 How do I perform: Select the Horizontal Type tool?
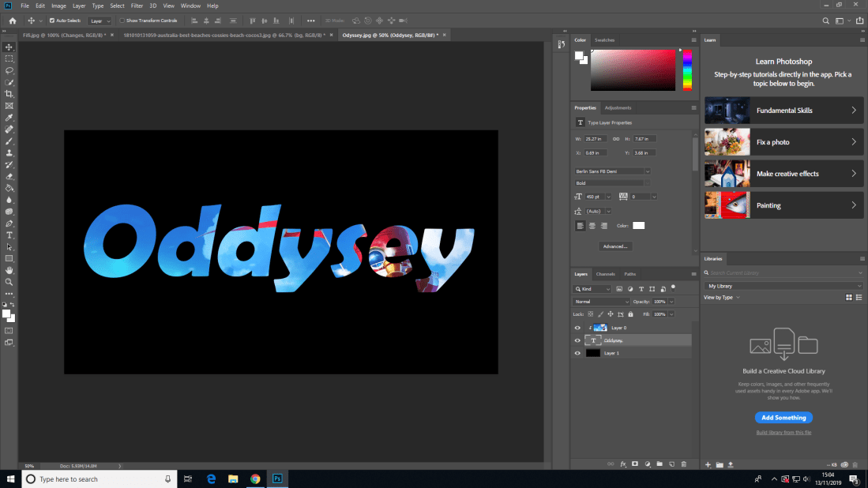tap(9, 235)
